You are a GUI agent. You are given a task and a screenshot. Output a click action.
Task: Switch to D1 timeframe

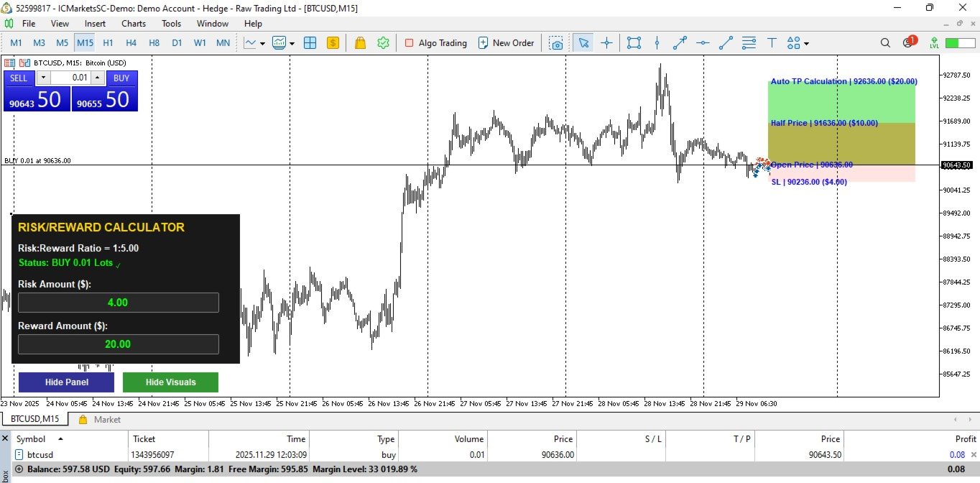pos(177,43)
